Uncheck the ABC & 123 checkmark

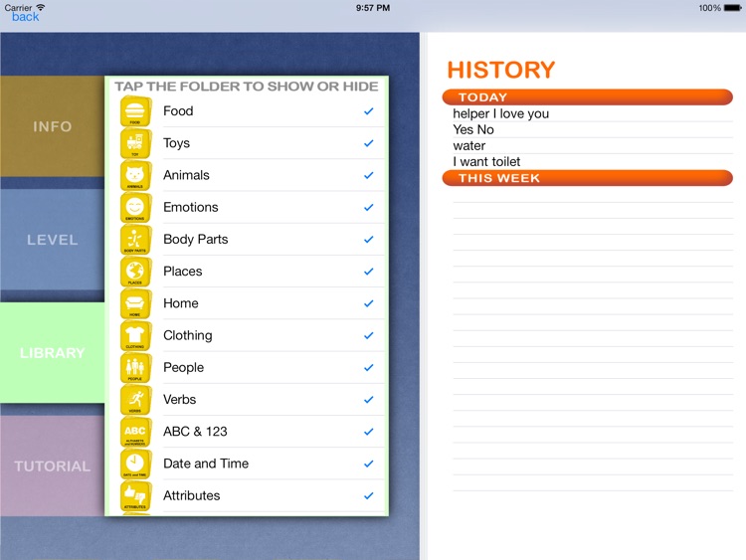(x=369, y=432)
